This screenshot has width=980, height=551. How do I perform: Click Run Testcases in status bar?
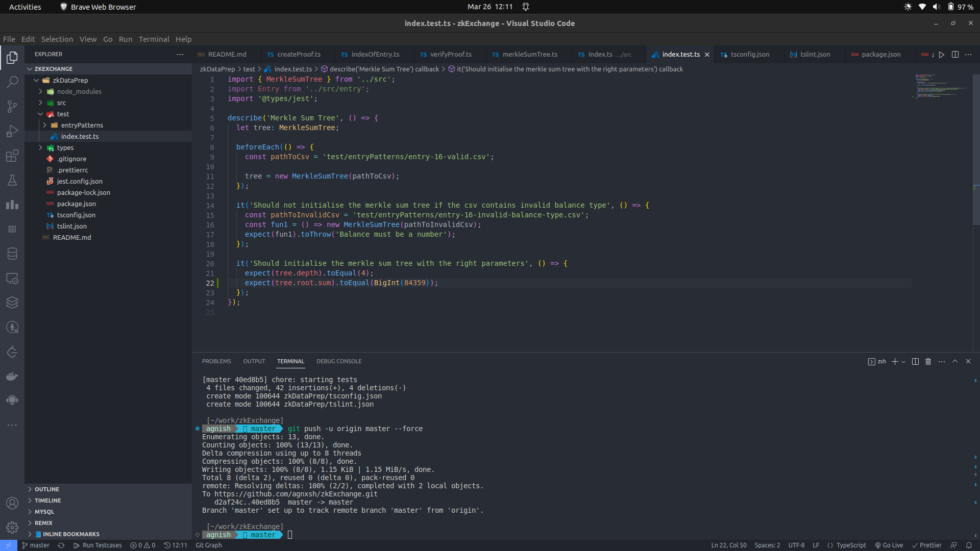point(97,545)
